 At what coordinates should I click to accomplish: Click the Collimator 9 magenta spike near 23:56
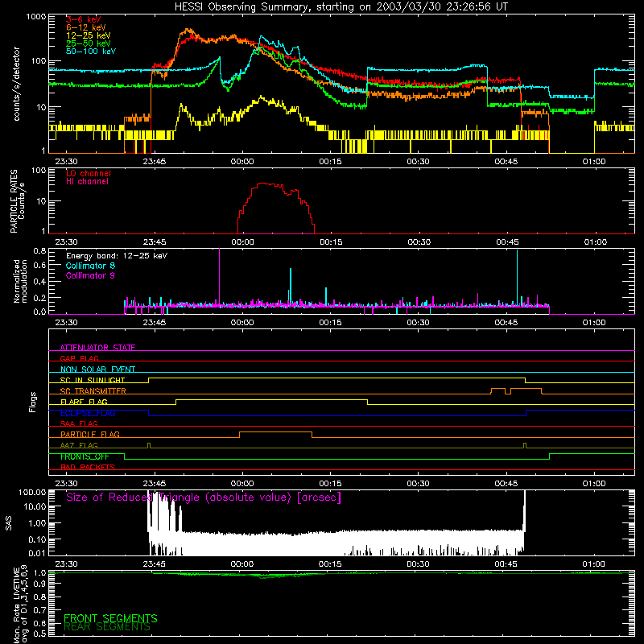coord(219,277)
